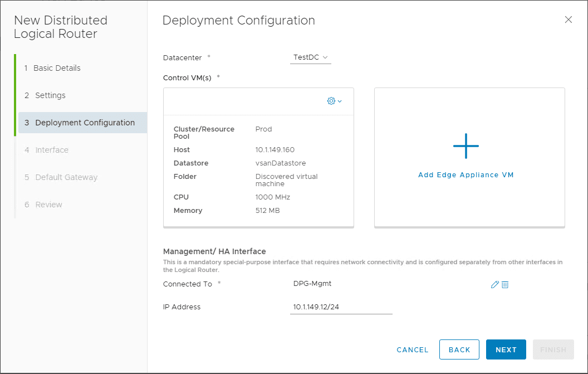The image size is (588, 374).
Task: Open the TestDC datacenter dropdown
Action: click(310, 57)
